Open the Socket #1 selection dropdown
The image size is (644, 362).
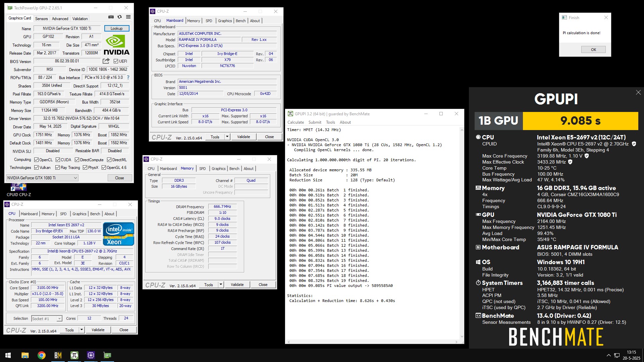coord(47,319)
